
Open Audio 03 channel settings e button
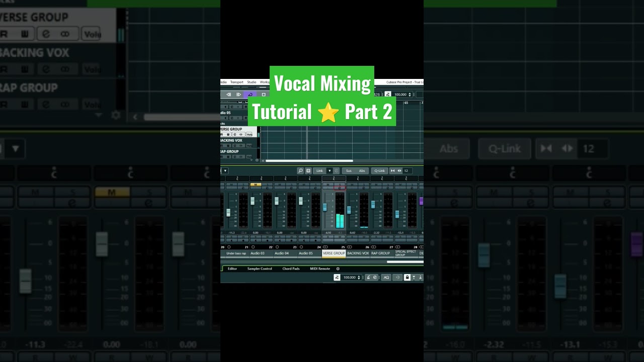coord(268,188)
